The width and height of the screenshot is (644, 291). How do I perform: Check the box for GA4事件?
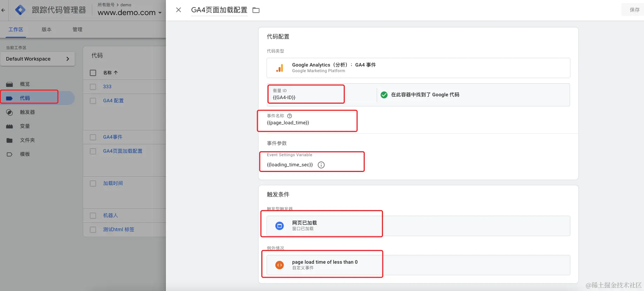tap(93, 137)
